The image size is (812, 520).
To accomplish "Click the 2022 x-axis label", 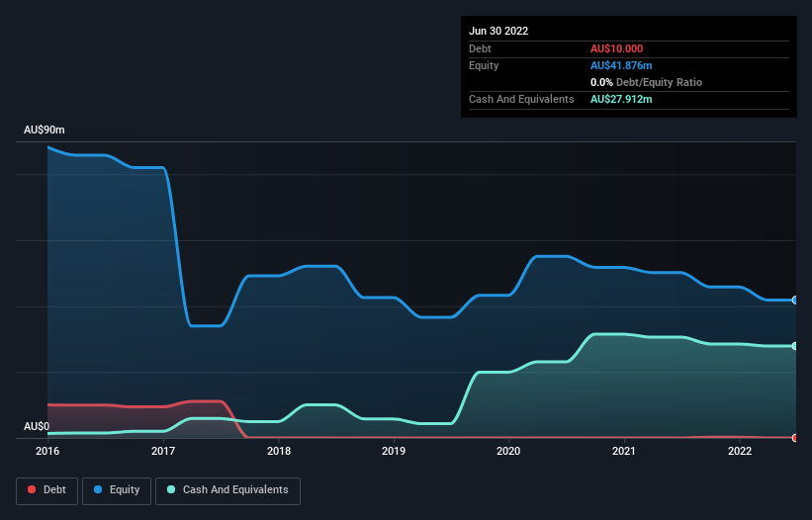I will click(x=740, y=451).
